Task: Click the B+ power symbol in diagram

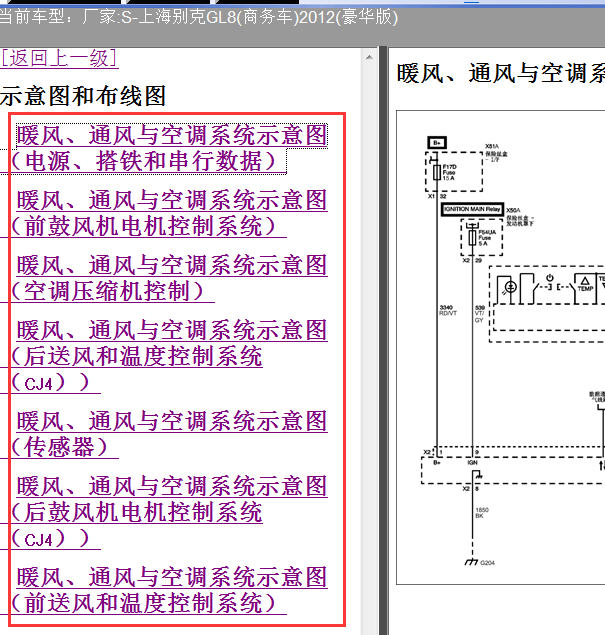Action: point(437,143)
